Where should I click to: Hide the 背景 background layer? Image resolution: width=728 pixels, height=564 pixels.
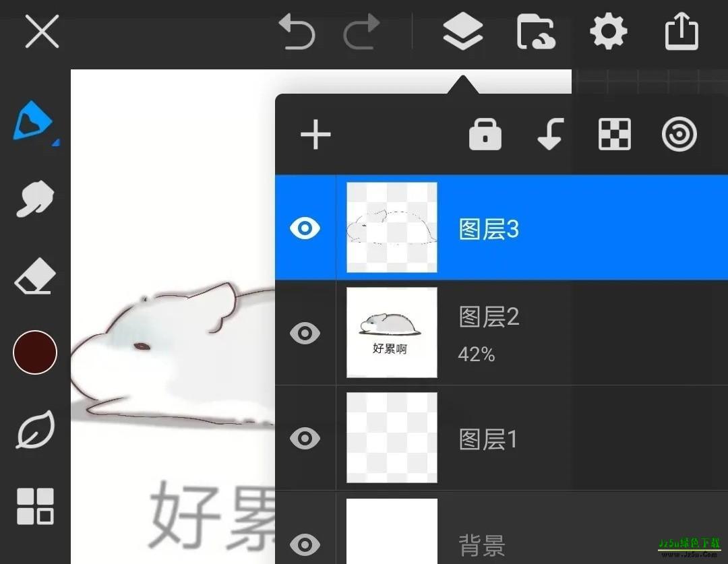click(305, 544)
